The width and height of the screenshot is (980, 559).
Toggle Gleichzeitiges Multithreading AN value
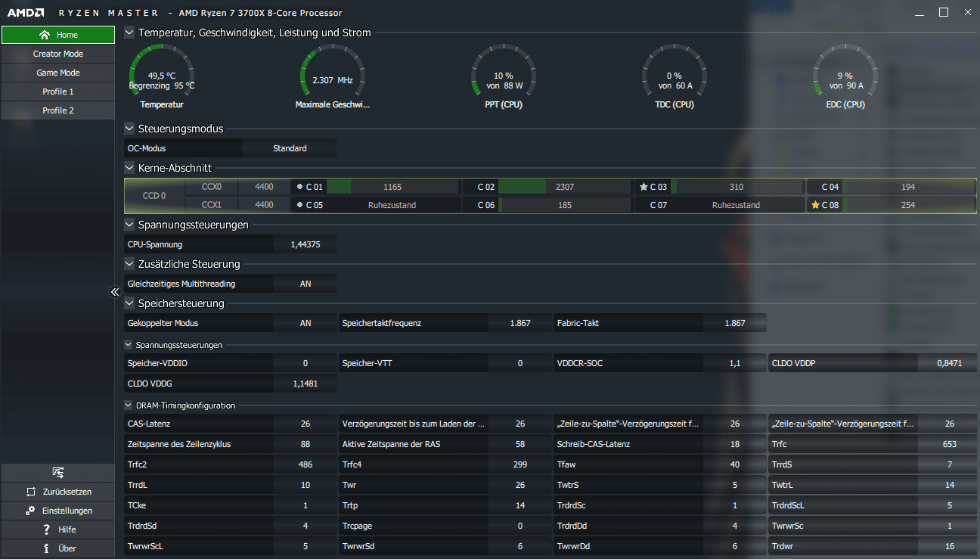coord(305,284)
